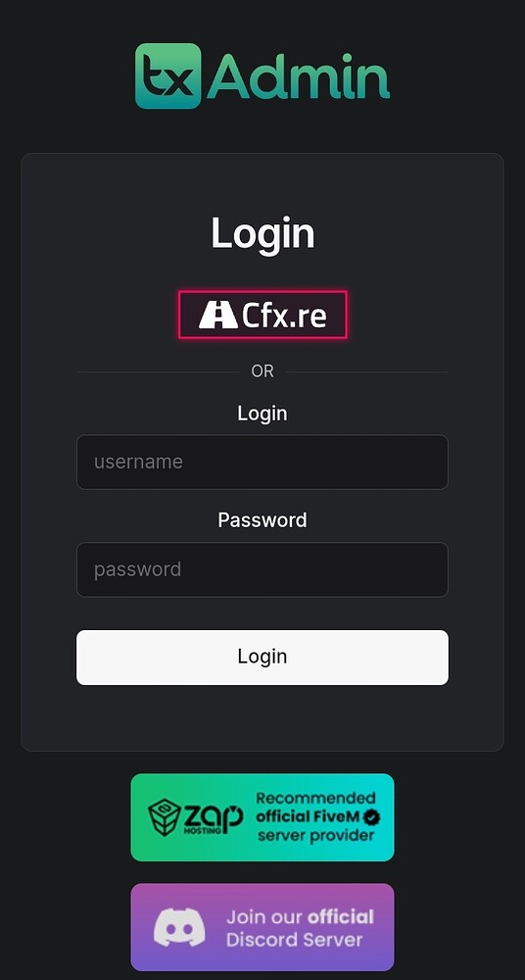Click the Cfx.re road icon
The width and height of the screenshot is (525, 980).
pyautogui.click(x=217, y=315)
